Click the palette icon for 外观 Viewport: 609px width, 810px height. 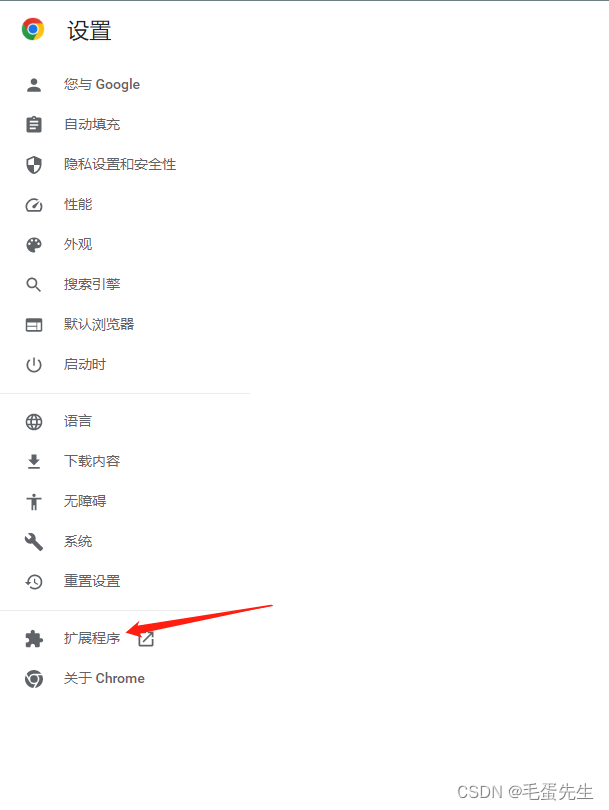34,245
